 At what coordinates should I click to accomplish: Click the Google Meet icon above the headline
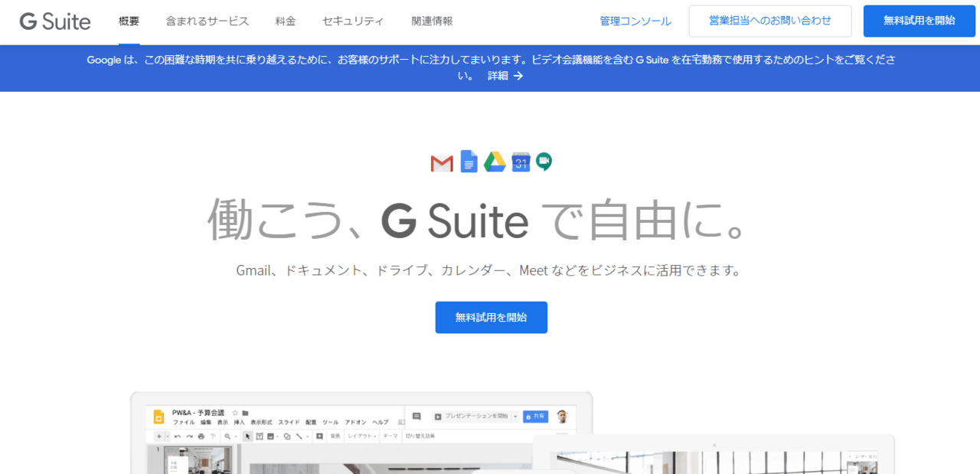[544, 162]
